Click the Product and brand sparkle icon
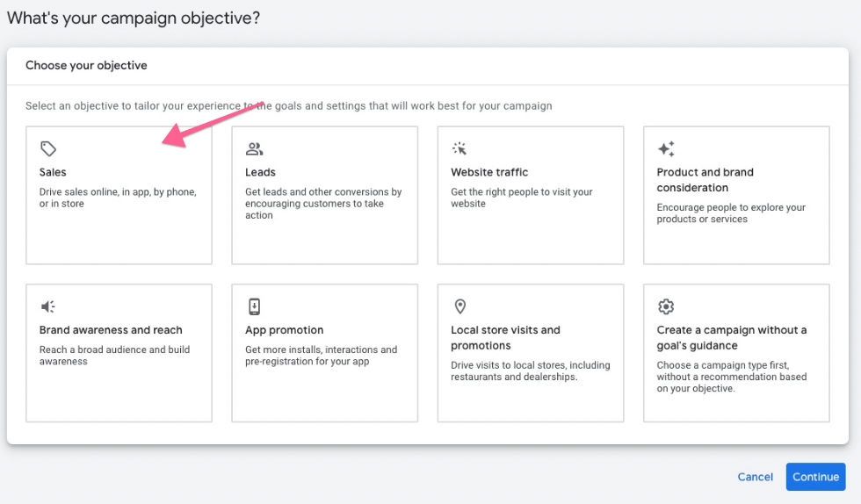This screenshot has width=861, height=504. pos(666,148)
